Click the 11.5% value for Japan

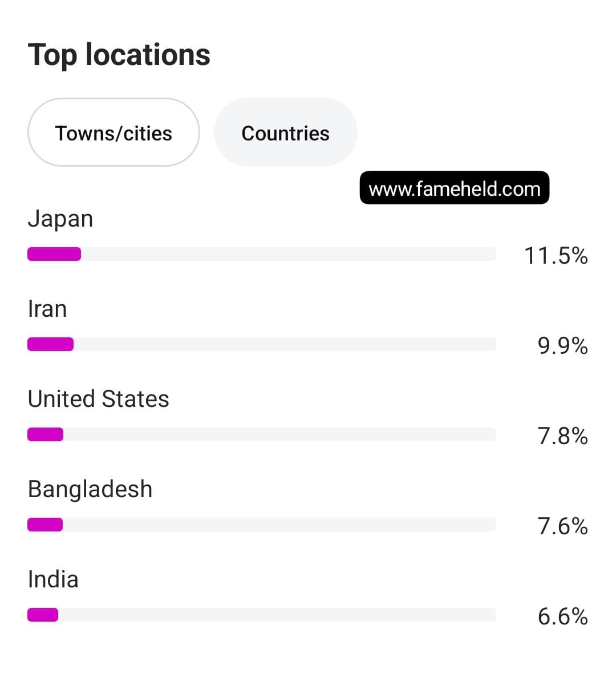coord(556,255)
